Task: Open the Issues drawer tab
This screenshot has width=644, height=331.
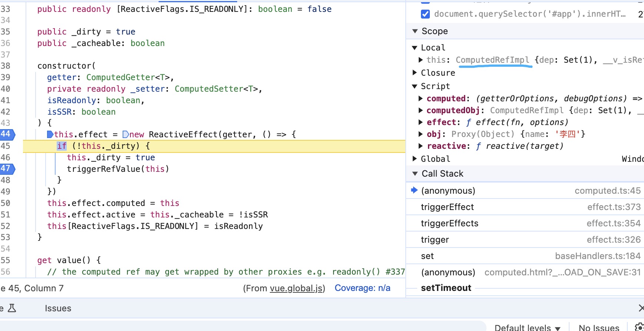Action: pos(58,308)
